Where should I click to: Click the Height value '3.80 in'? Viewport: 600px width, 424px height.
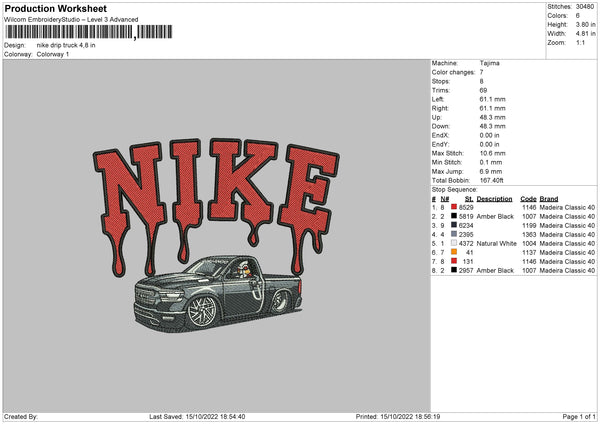coord(585,24)
